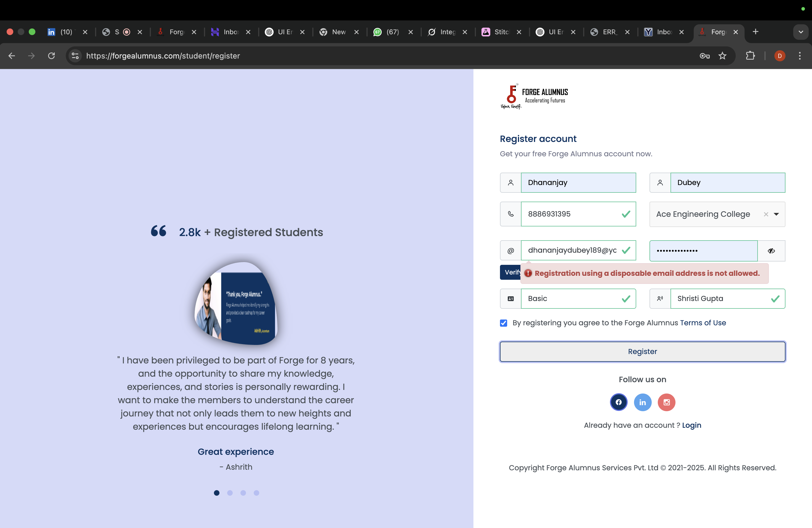The height and width of the screenshot is (528, 812).
Task: Click the Register button
Action: pyautogui.click(x=642, y=352)
